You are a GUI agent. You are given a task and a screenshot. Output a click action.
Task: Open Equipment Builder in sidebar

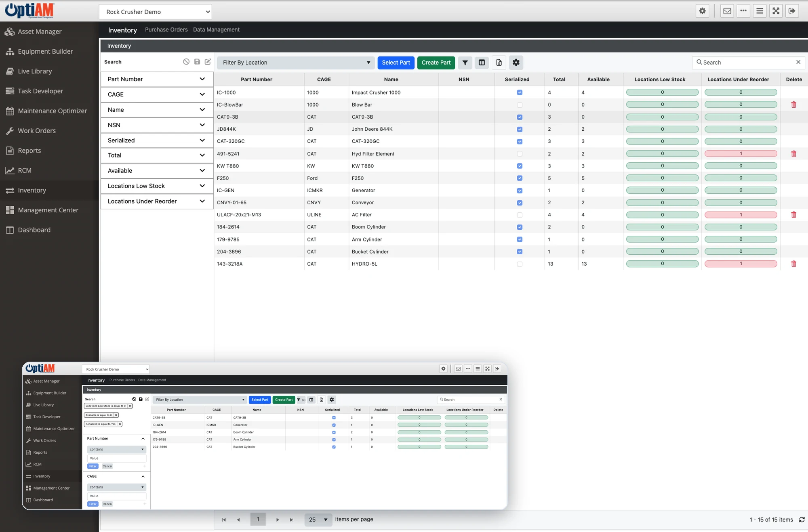(45, 51)
